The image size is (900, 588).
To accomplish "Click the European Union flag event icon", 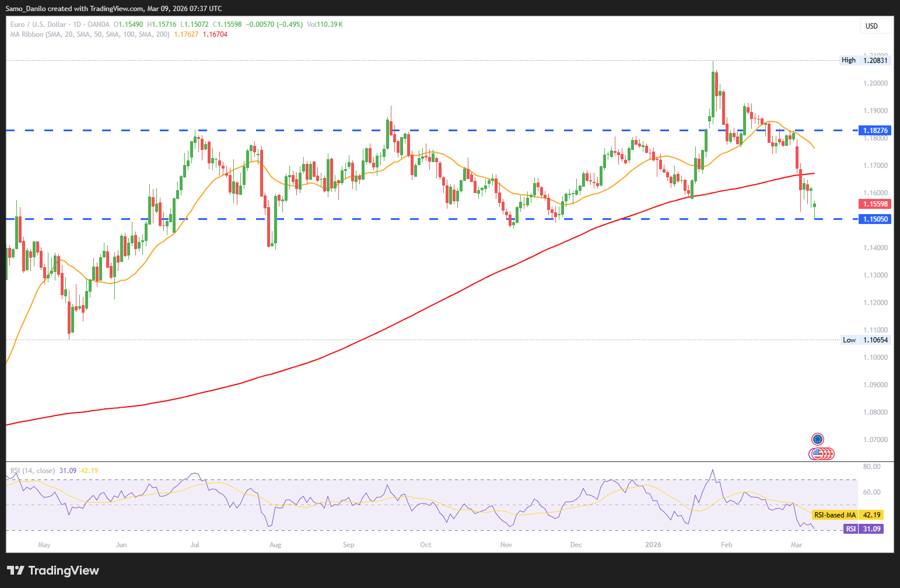I will coord(817,439).
